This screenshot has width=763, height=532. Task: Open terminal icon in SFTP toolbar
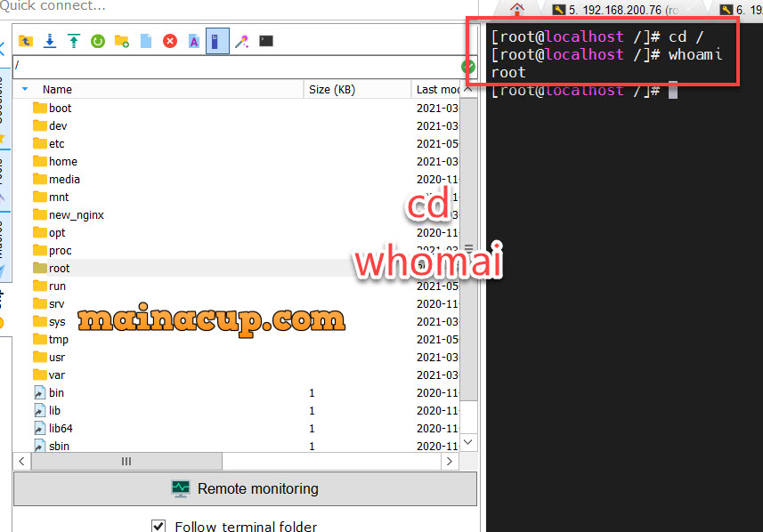tap(265, 41)
